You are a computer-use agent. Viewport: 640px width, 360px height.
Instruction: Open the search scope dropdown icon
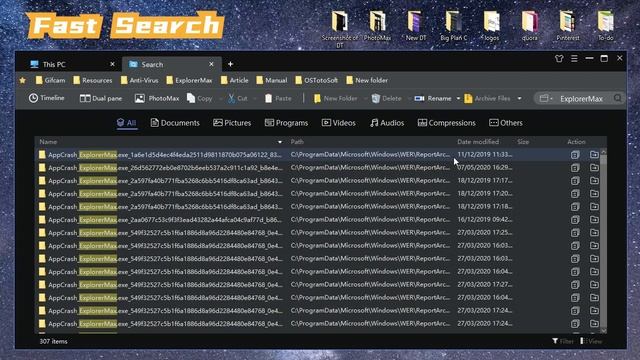(x=546, y=98)
